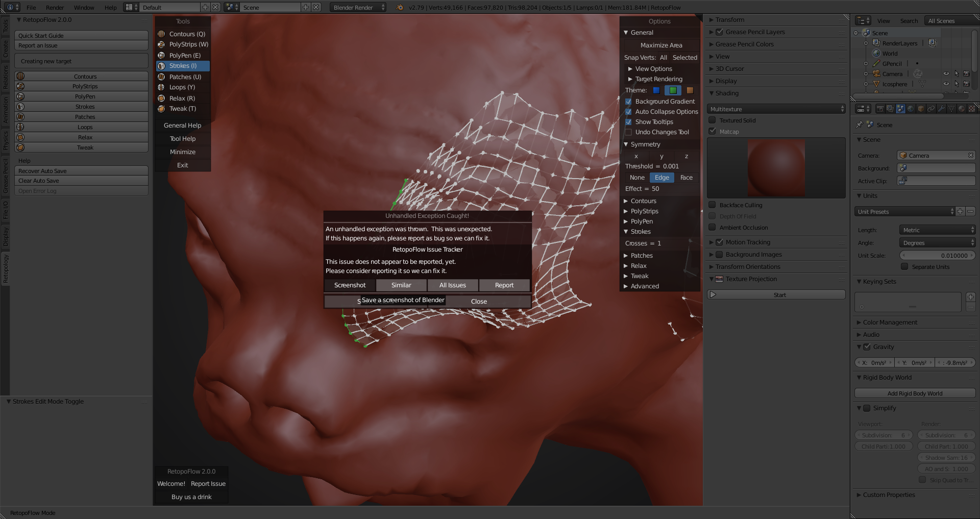
Task: Select the PolyPen tool icon
Action: tap(160, 55)
